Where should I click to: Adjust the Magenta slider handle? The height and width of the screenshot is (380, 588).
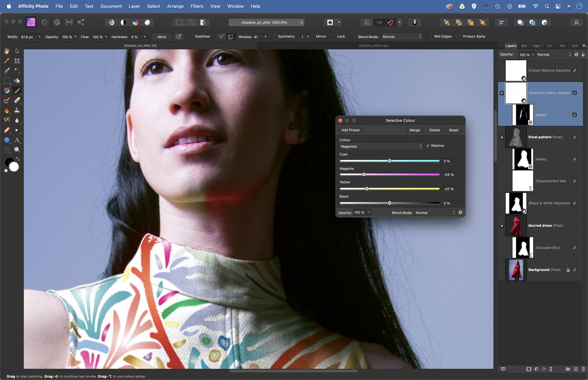coord(364,174)
